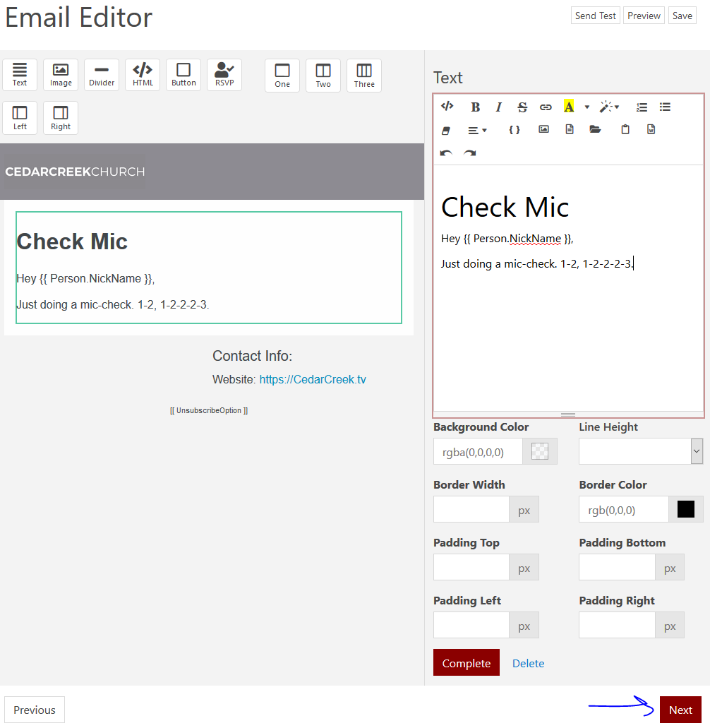Insert a Left sidebar layout
This screenshot has width=710, height=728.
[x=20, y=118]
